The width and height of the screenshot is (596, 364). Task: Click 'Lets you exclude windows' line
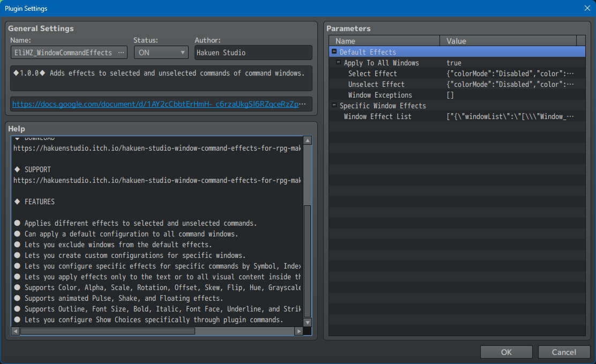(x=118, y=244)
